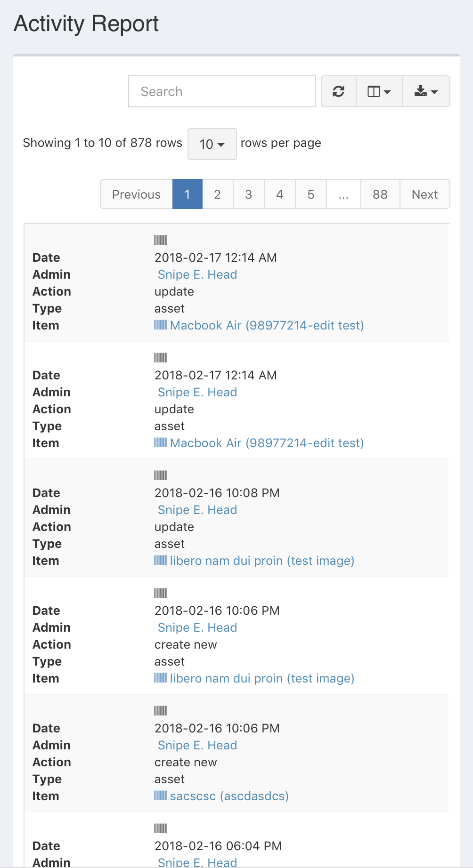Click the barcode icon in the first activity record
This screenshot has width=473, height=868.
[x=160, y=240]
